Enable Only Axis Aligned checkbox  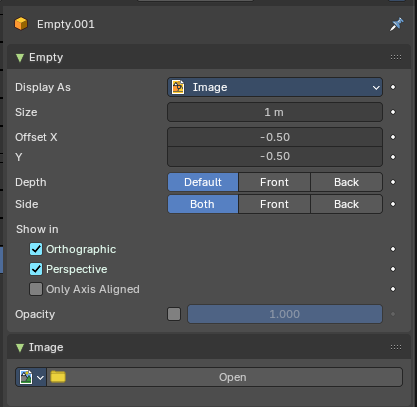click(x=36, y=289)
